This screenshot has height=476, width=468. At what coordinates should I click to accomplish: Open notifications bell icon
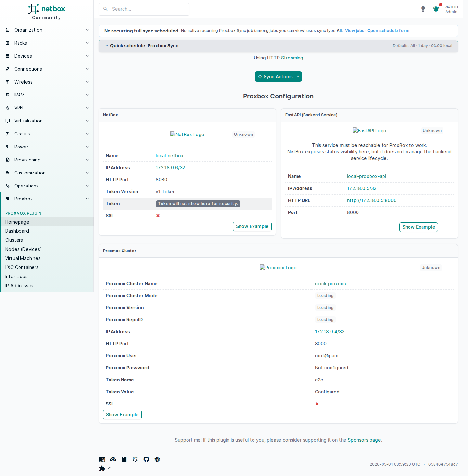tap(436, 9)
